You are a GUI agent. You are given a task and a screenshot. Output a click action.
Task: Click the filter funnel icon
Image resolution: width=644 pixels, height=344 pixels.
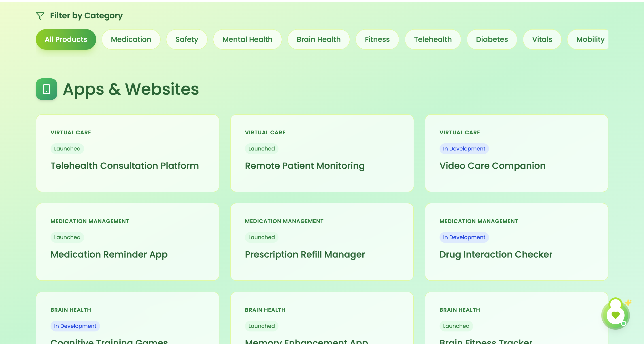40,16
